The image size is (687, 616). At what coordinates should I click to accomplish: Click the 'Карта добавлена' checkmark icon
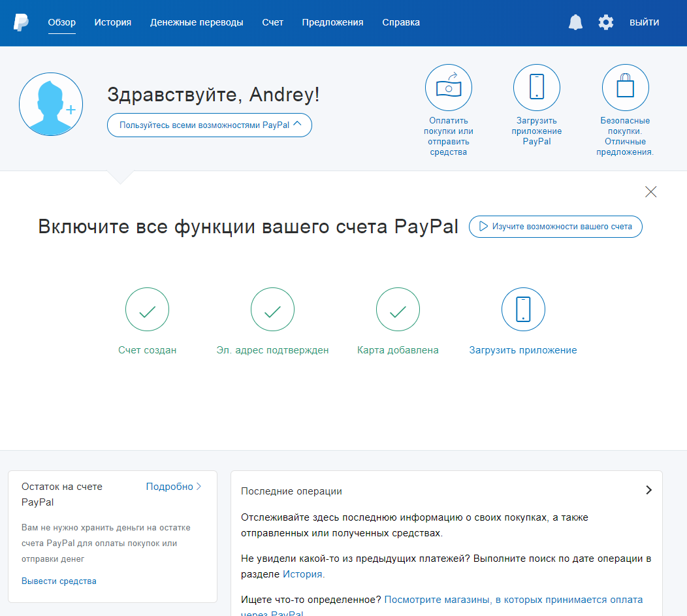point(398,310)
